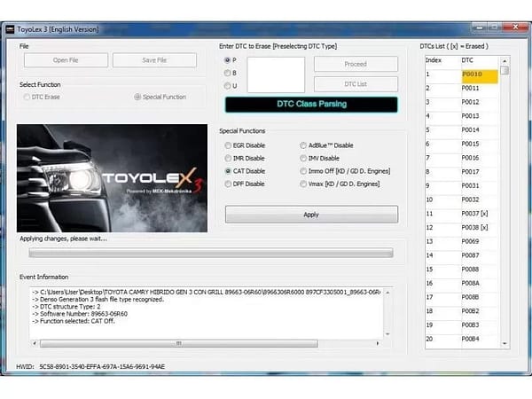Click the DTC Class Parsing banner
The height and width of the screenshot is (399, 532).
point(311,104)
